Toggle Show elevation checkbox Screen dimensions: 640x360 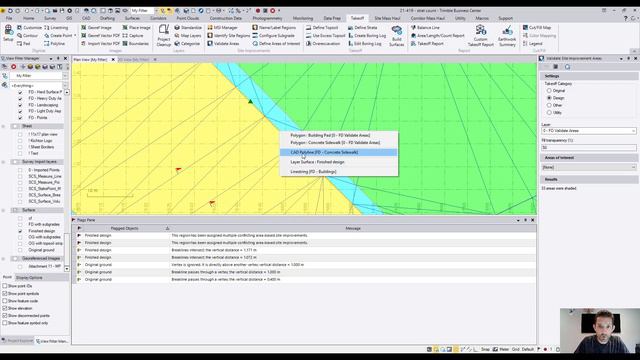pyautogui.click(x=5, y=308)
